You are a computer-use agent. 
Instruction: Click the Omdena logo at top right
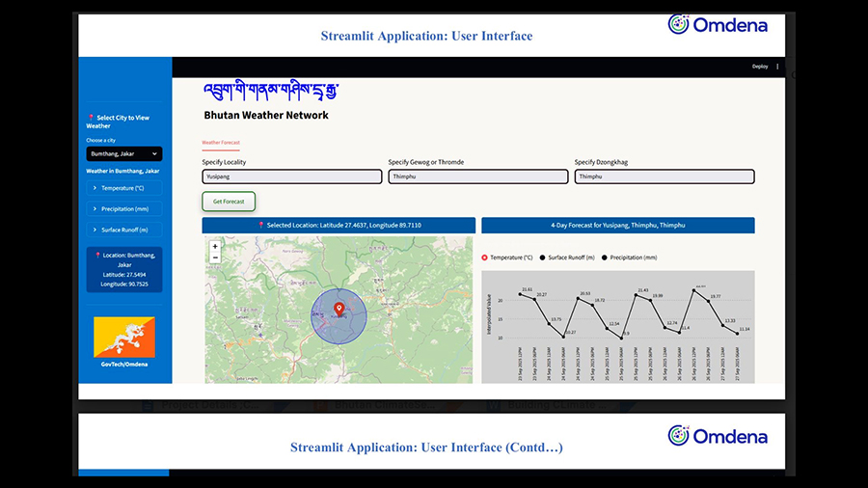coord(719,26)
